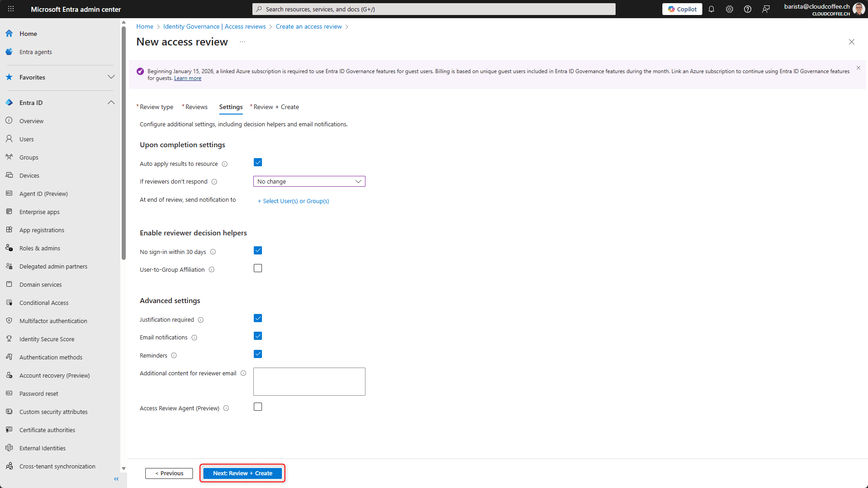The height and width of the screenshot is (488, 868).
Task: Expand the Favorites section
Action: [x=111, y=77]
